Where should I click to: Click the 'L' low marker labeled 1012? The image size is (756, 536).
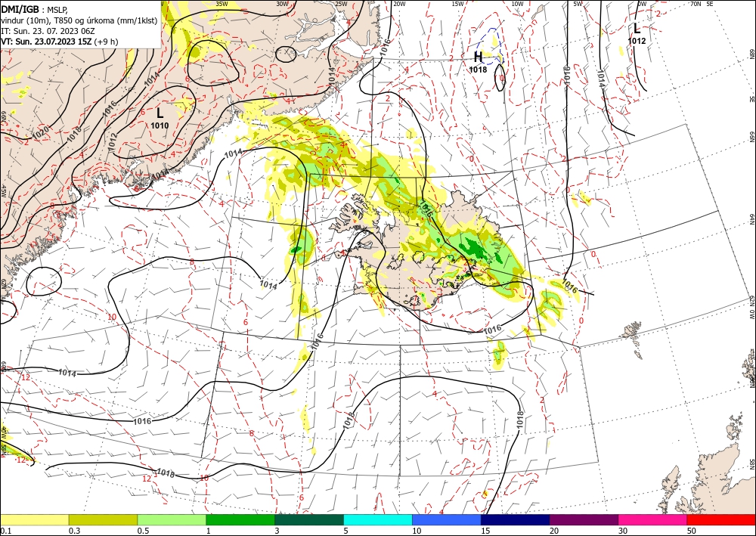[637, 29]
